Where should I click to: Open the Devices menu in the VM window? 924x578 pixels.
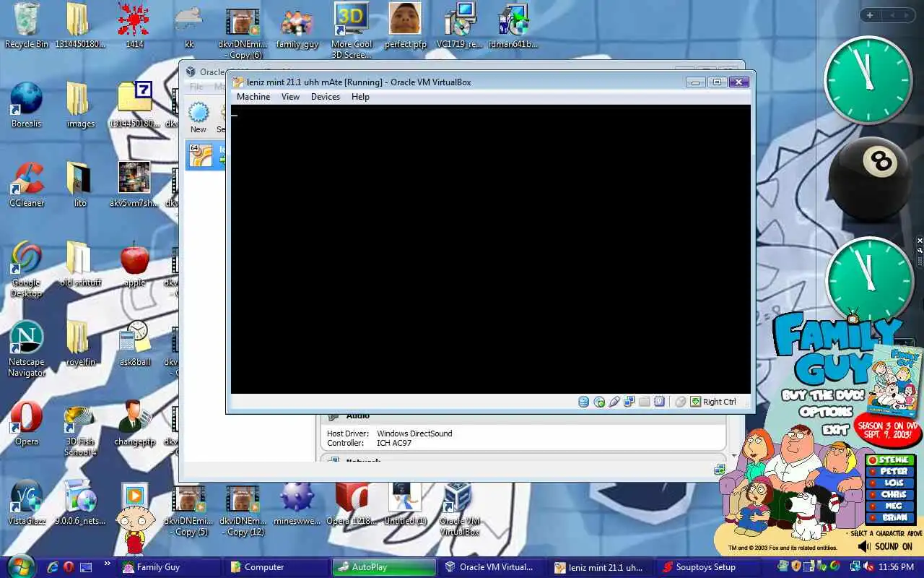coord(326,97)
